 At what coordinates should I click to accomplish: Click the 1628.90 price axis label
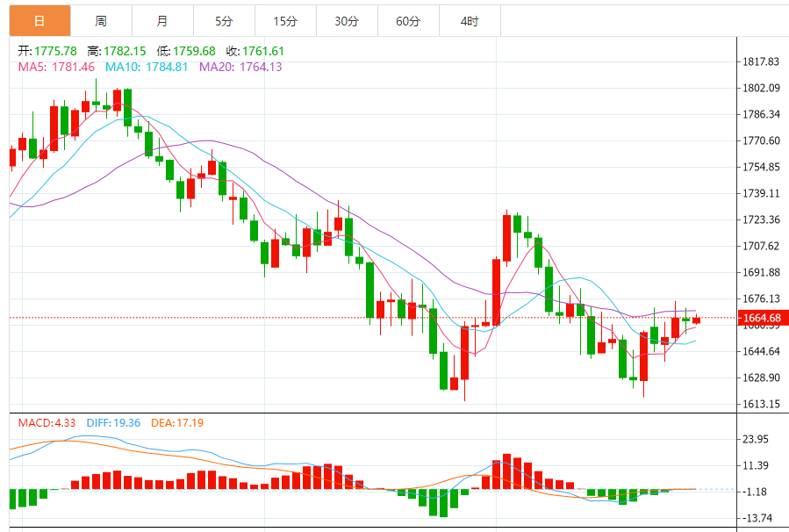pos(761,377)
